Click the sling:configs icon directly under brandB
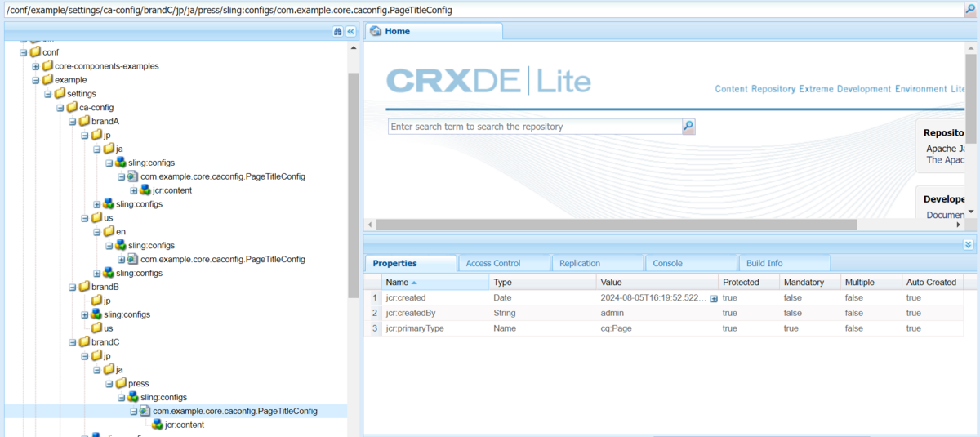The image size is (980, 437). pos(96,315)
